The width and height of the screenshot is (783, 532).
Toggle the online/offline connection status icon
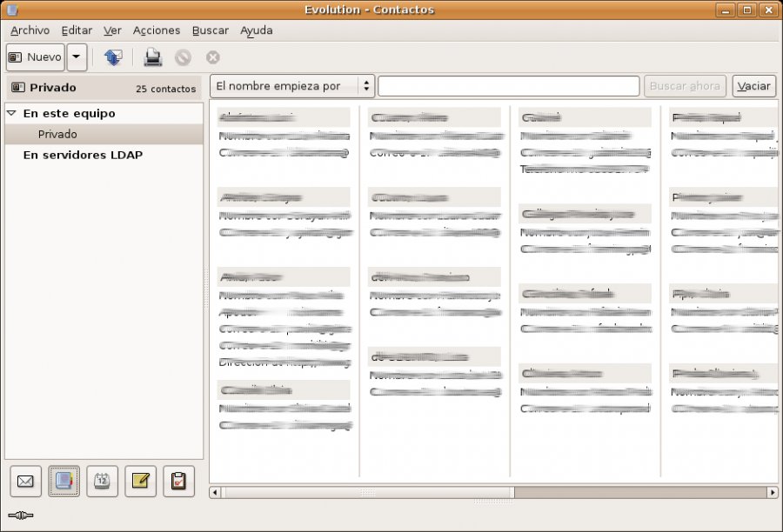[x=20, y=515]
